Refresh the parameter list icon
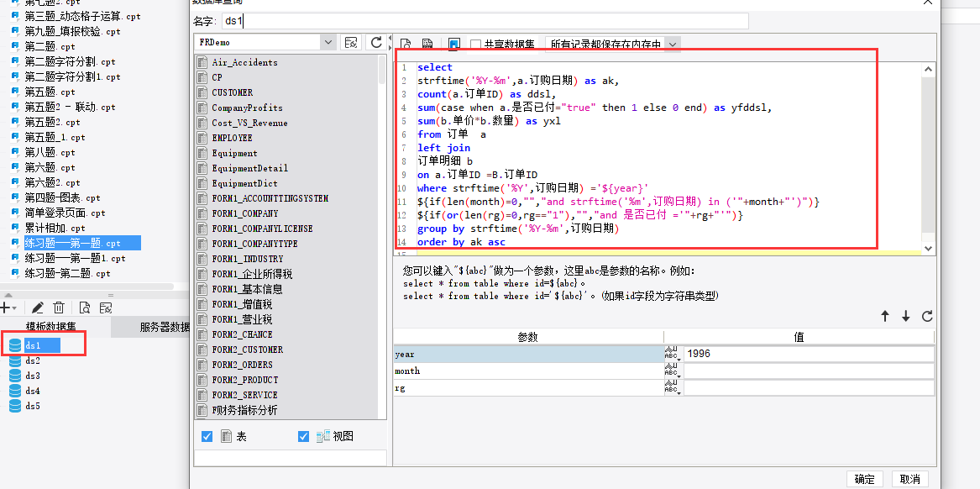The height and width of the screenshot is (489, 980). 927,317
